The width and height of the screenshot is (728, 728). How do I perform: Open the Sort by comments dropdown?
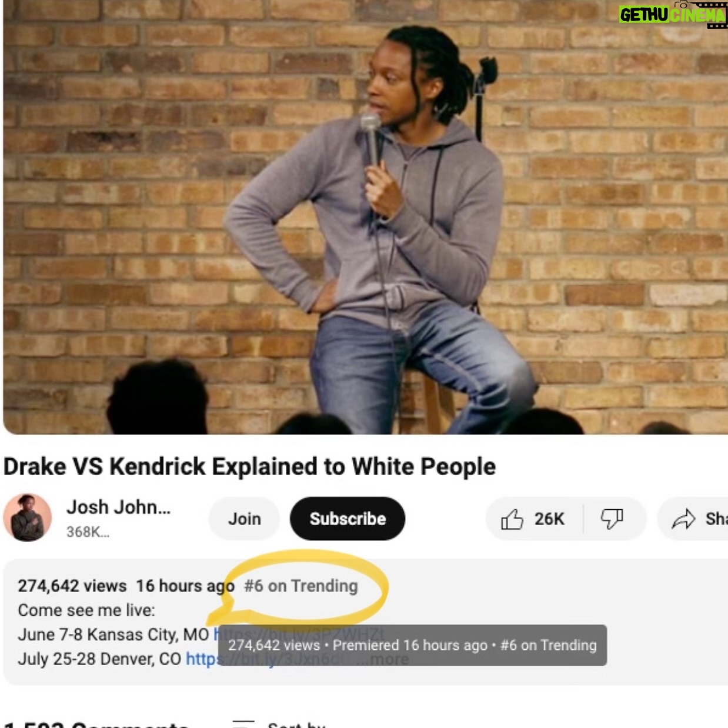point(279,724)
